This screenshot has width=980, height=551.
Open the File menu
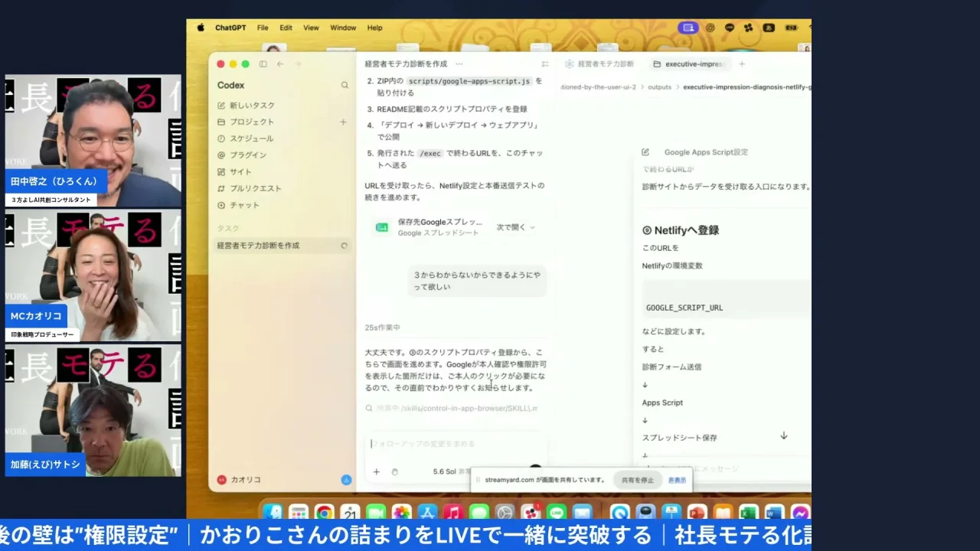pos(263,28)
